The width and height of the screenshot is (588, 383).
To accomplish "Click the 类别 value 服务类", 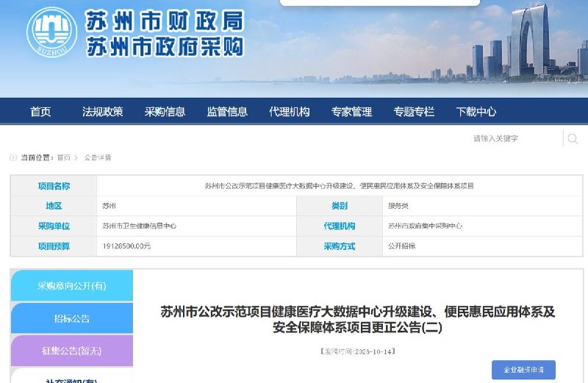I will click(398, 206).
